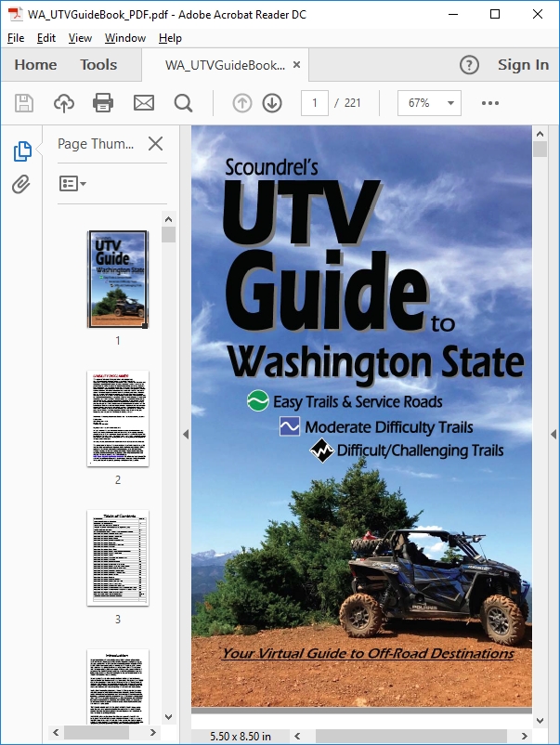Click the thumbnail panel horizontal scroll thumb
This screenshot has width=560, height=745.
coord(97,732)
